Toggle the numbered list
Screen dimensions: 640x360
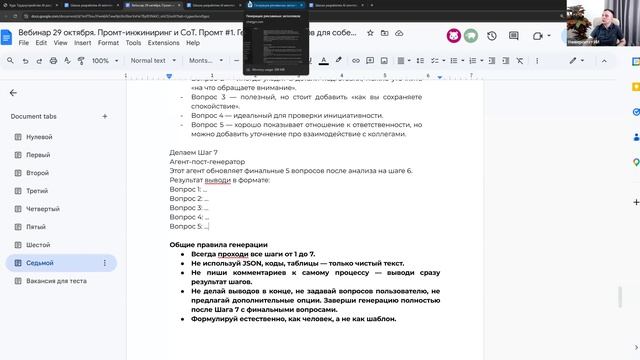(x=473, y=61)
